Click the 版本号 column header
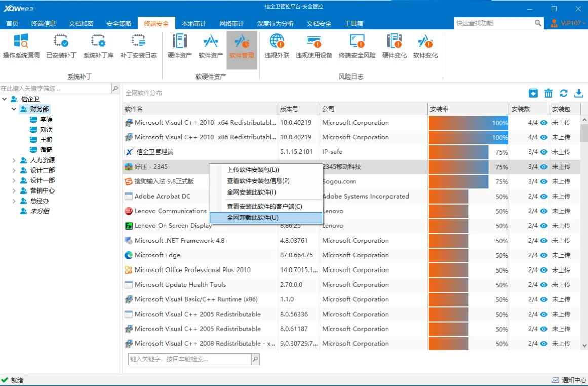The image size is (588, 386). point(298,109)
